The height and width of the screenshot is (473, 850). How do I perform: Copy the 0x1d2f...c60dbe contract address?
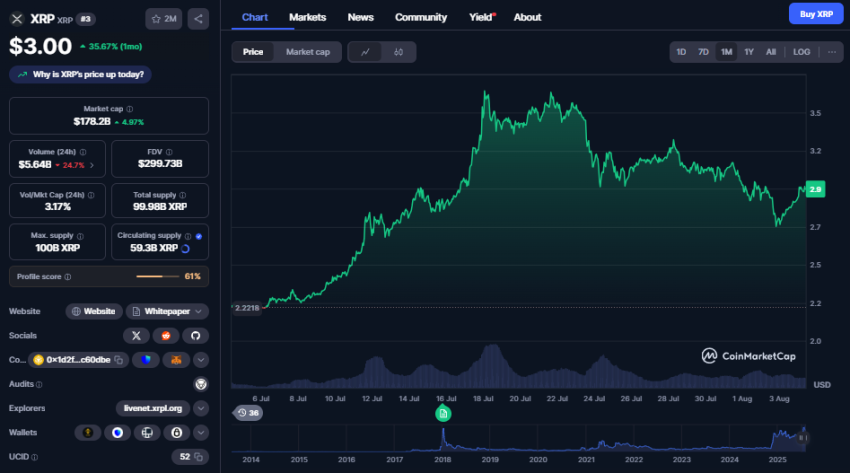(x=119, y=360)
